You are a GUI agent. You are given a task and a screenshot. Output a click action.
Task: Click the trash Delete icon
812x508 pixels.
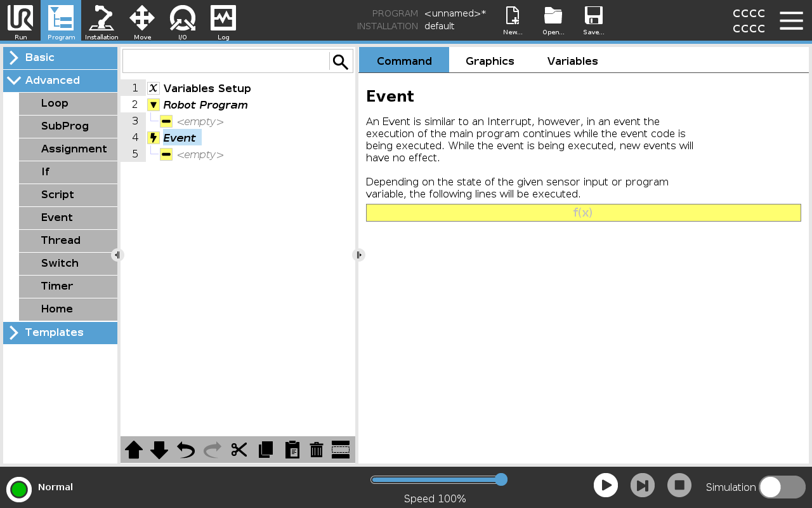pos(317,450)
